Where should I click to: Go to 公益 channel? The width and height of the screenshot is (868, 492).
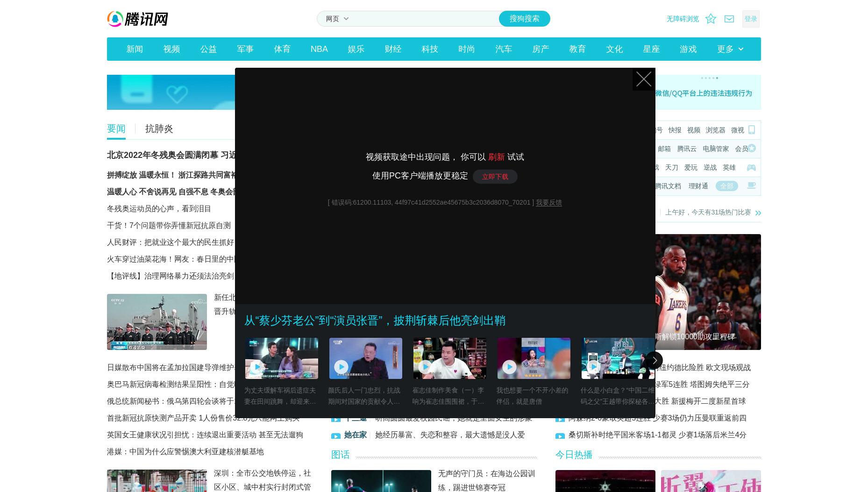pos(208,49)
